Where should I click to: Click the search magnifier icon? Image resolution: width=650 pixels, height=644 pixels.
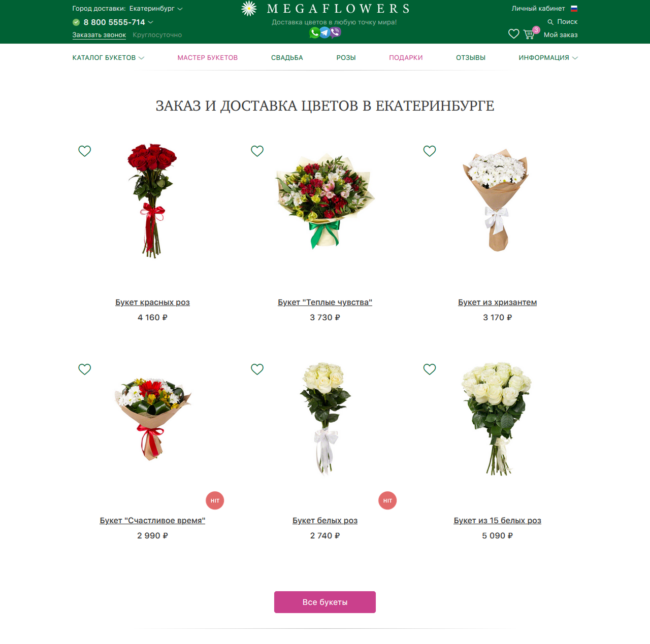(550, 22)
